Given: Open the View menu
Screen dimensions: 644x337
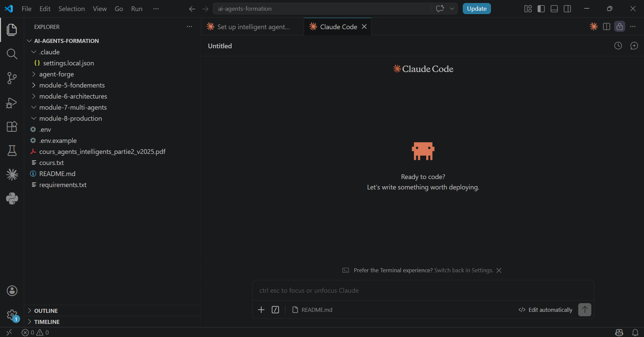Looking at the screenshot, I should (100, 9).
